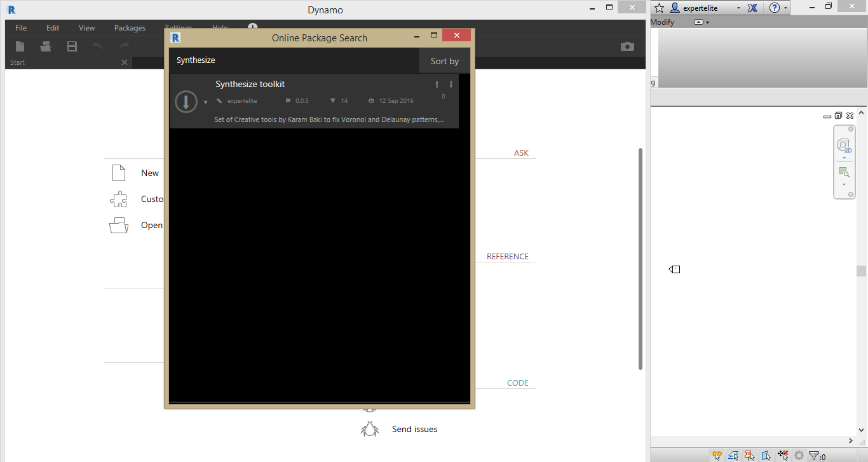
Task: Click the CODE link on Dynamo start page
Action: pyautogui.click(x=518, y=383)
